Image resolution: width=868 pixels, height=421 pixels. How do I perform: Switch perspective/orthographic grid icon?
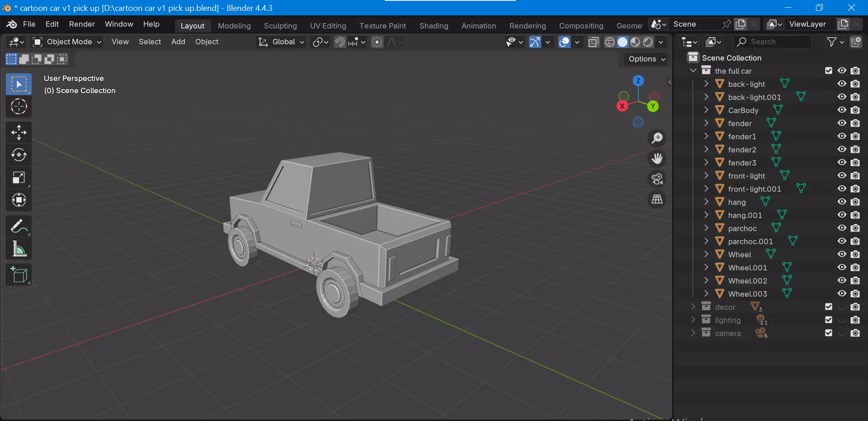[x=657, y=199]
